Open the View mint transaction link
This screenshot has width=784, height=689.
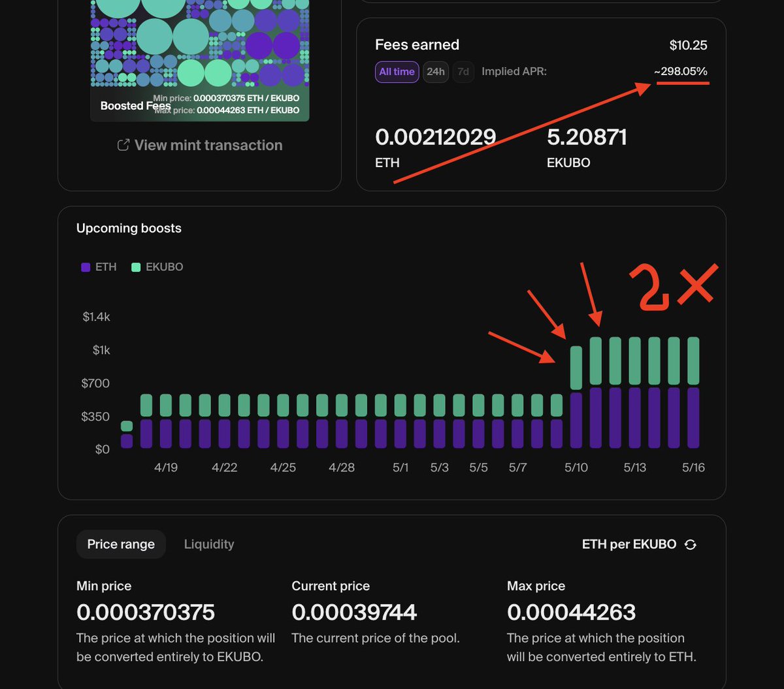coord(199,145)
